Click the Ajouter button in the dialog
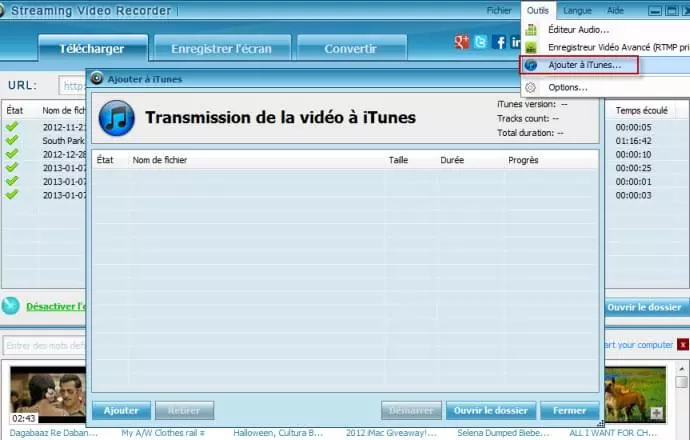Viewport: 690px width, 440px height. tap(121, 411)
